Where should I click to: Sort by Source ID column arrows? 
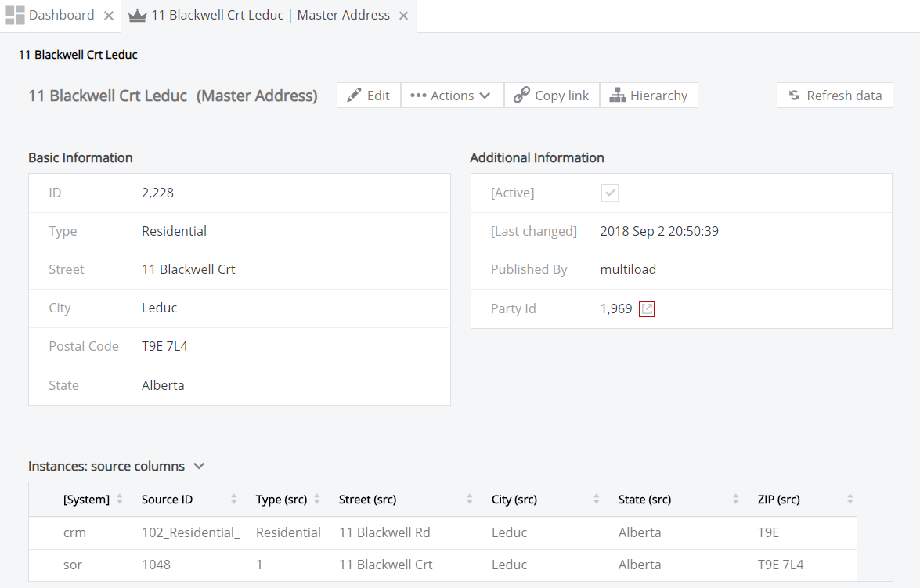pos(234,500)
